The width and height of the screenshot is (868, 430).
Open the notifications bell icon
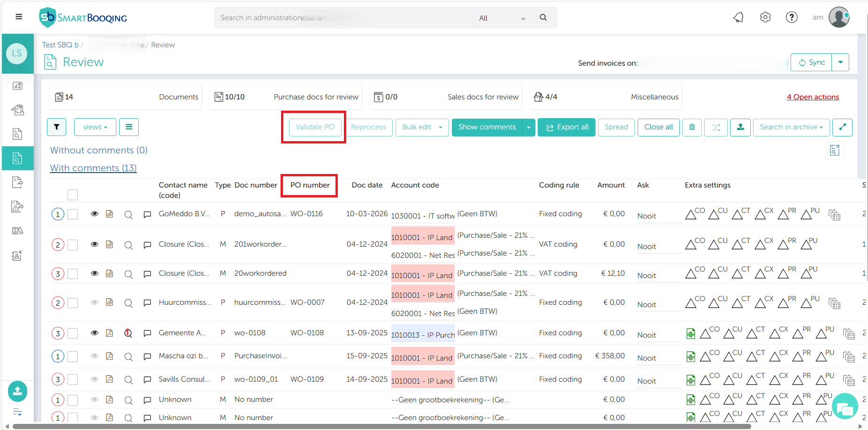pos(739,18)
